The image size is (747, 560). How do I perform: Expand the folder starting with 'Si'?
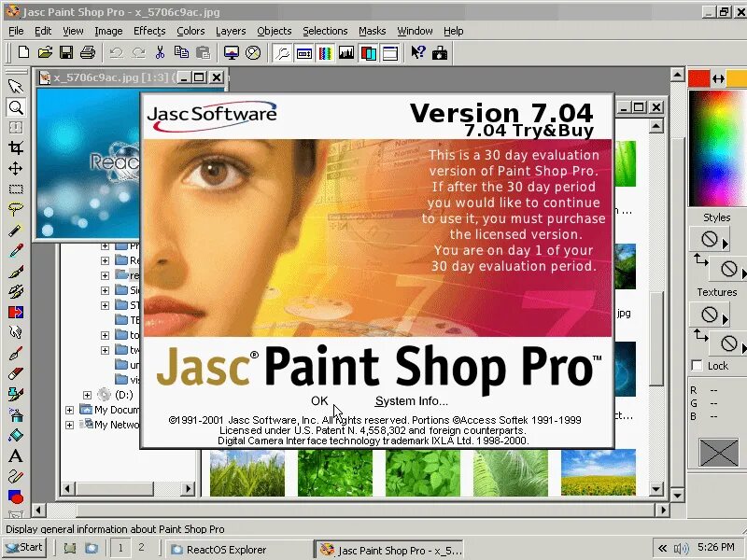(105, 290)
